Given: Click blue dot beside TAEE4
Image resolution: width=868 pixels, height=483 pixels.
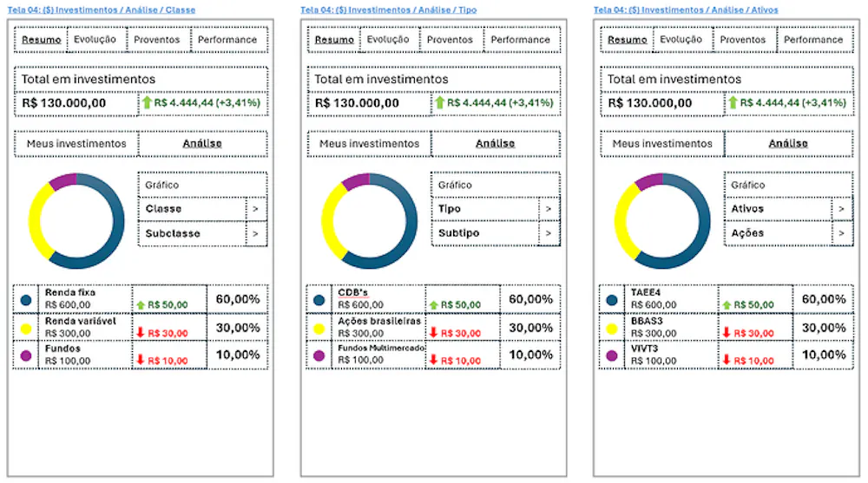Looking at the screenshot, I should click(612, 300).
